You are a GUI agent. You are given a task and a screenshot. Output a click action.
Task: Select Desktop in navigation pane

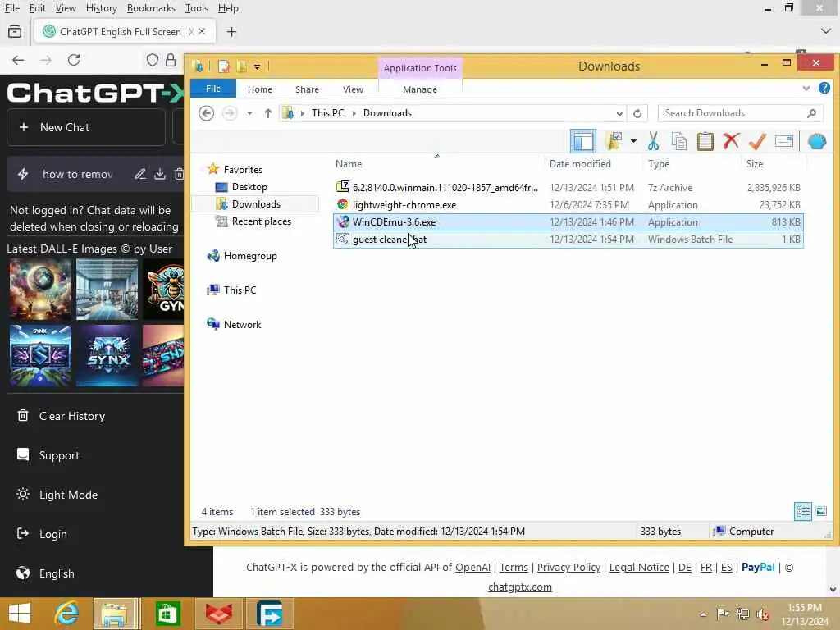tap(249, 186)
